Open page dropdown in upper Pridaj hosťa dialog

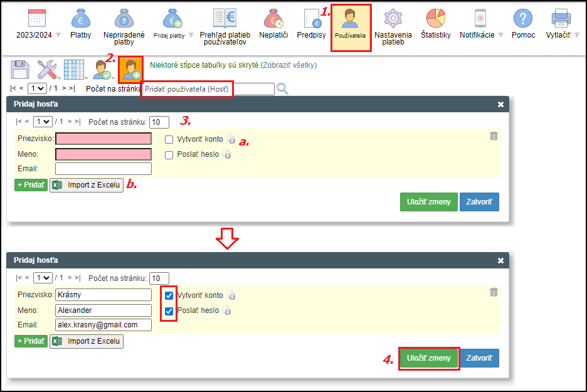[x=43, y=122]
